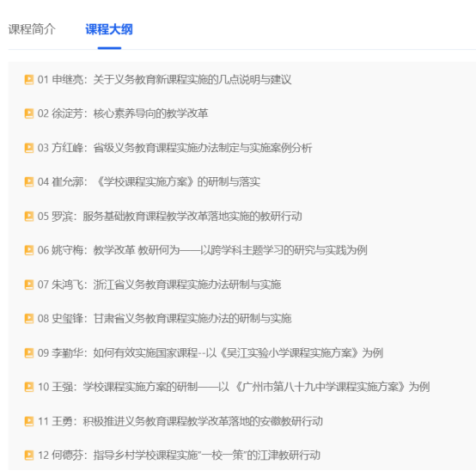Open lesson 04 《学校课程实施方案》的研制与落实
Image resolution: width=476 pixels, height=471 pixels.
pyautogui.click(x=149, y=182)
